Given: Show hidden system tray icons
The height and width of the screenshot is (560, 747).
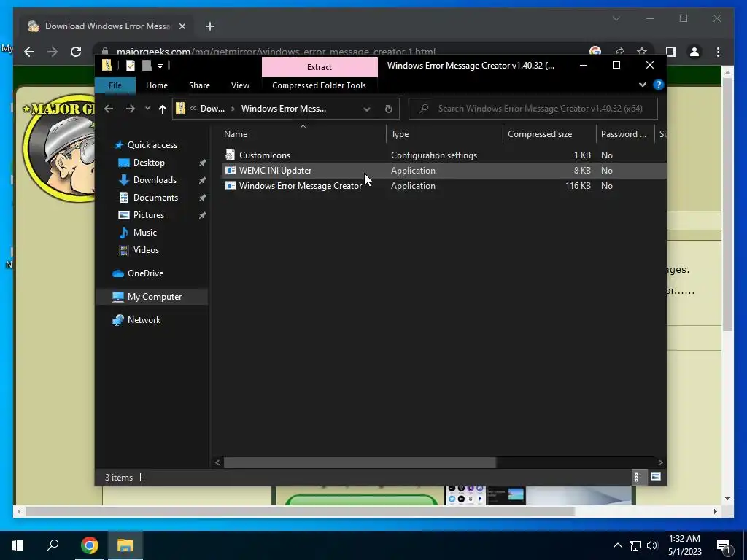Looking at the screenshot, I should coord(617,545).
